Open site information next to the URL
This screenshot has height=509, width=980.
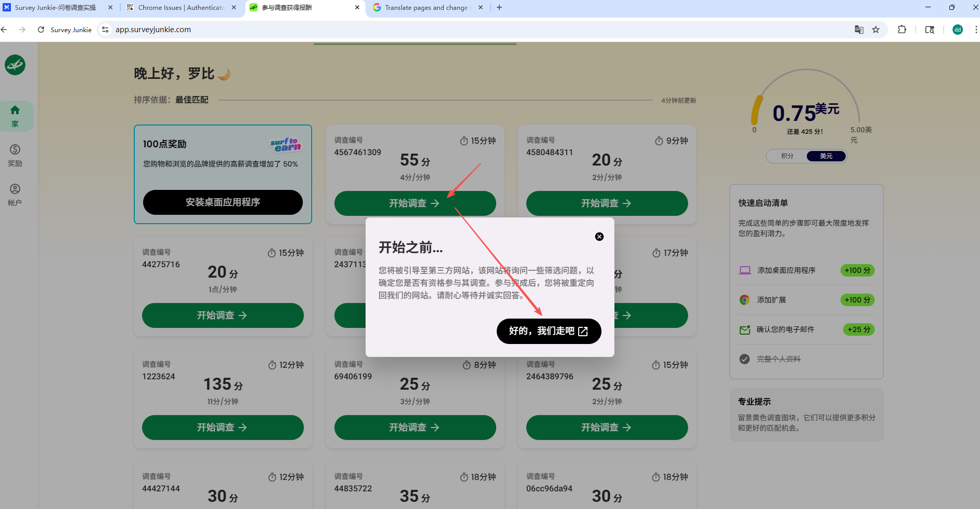(105, 30)
